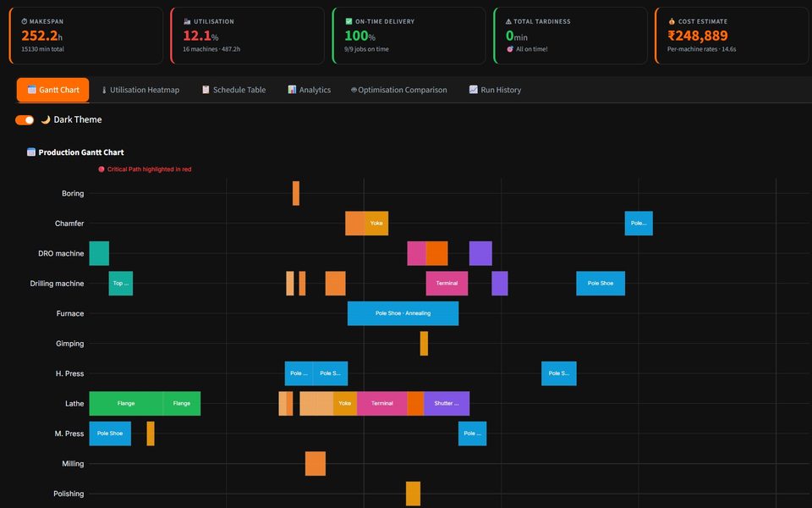Select the Terminal bar in the Lathe row
This screenshot has height=508, width=812.
coord(382,403)
